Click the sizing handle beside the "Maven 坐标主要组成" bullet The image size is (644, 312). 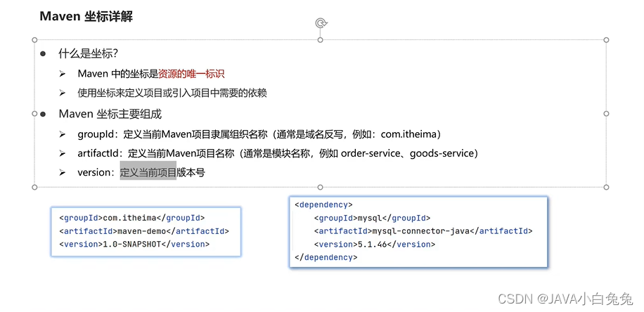34,114
